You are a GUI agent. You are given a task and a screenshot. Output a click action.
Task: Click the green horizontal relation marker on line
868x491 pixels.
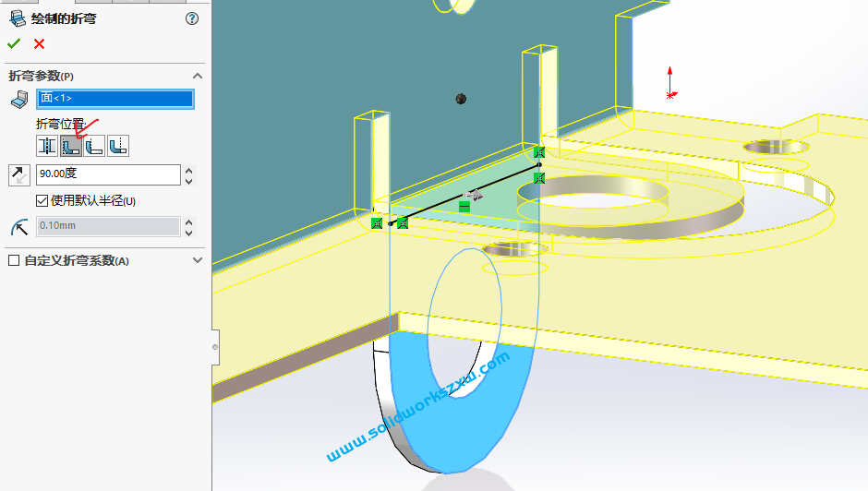click(464, 207)
